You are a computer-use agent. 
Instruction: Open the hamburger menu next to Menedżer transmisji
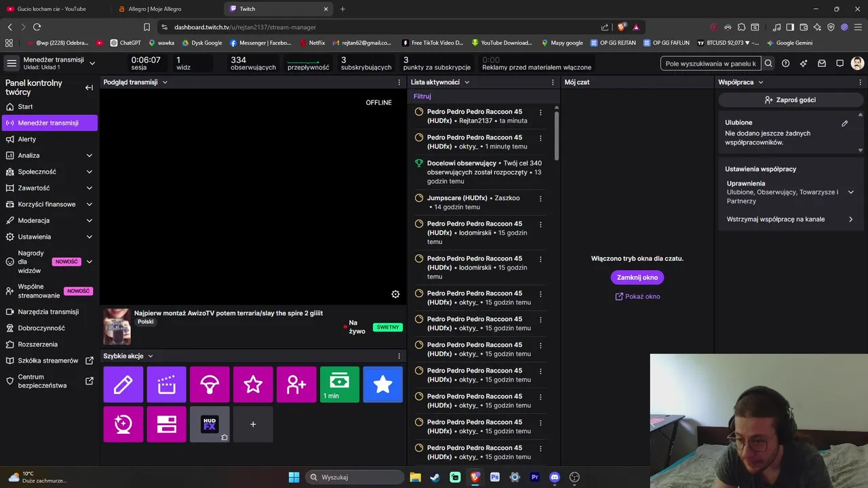pyautogui.click(x=12, y=63)
